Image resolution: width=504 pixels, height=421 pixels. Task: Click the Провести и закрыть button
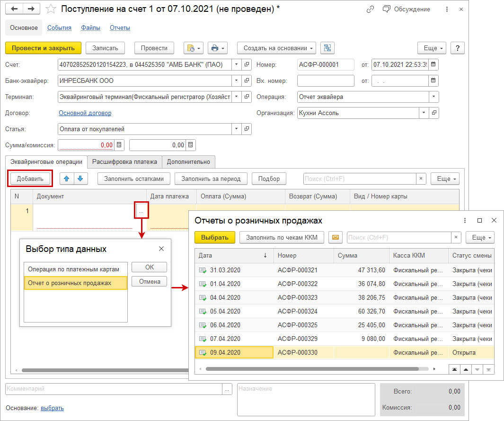43,48
